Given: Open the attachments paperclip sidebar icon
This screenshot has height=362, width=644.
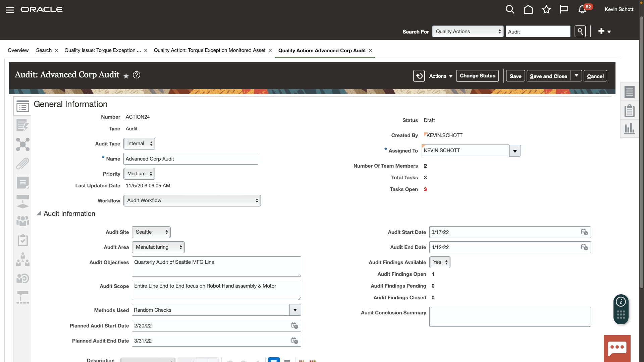Looking at the screenshot, I should [22, 164].
